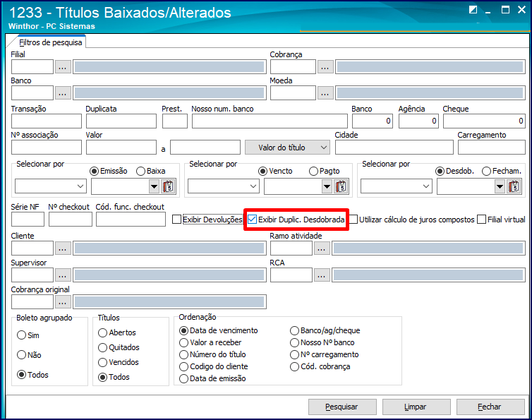Open Valor do título dropdown
The image size is (532, 420).
click(x=287, y=148)
